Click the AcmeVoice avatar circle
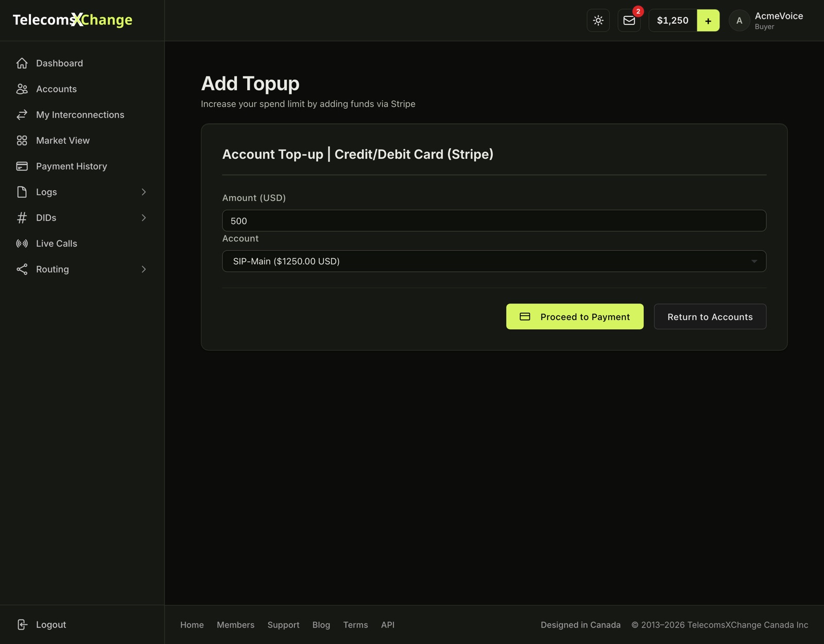This screenshot has width=824, height=644. pos(739,21)
